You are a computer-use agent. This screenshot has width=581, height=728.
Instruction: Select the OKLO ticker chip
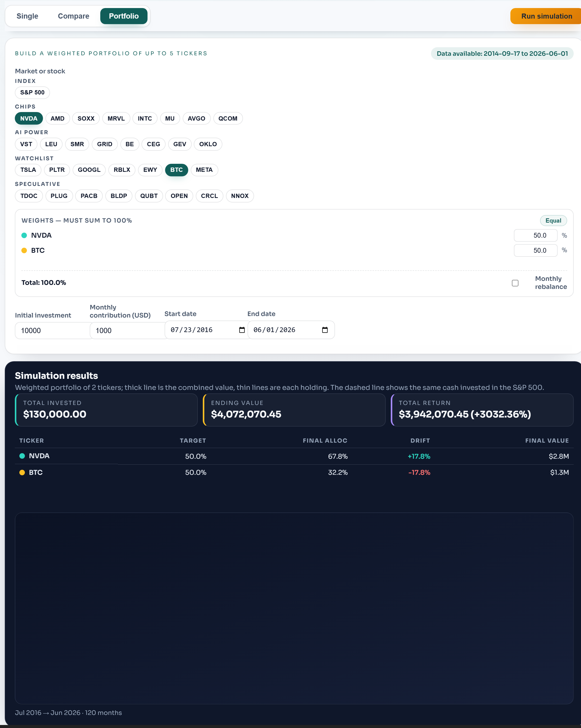click(x=208, y=144)
